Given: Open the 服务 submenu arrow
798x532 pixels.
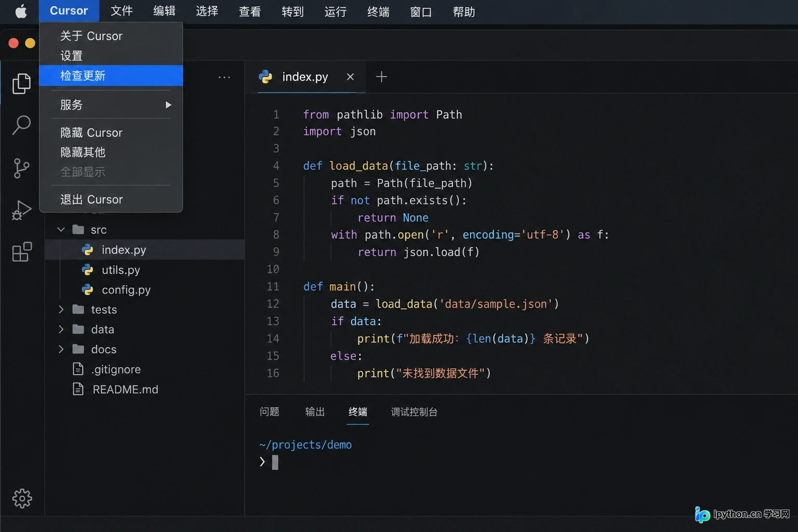Looking at the screenshot, I should click(168, 105).
